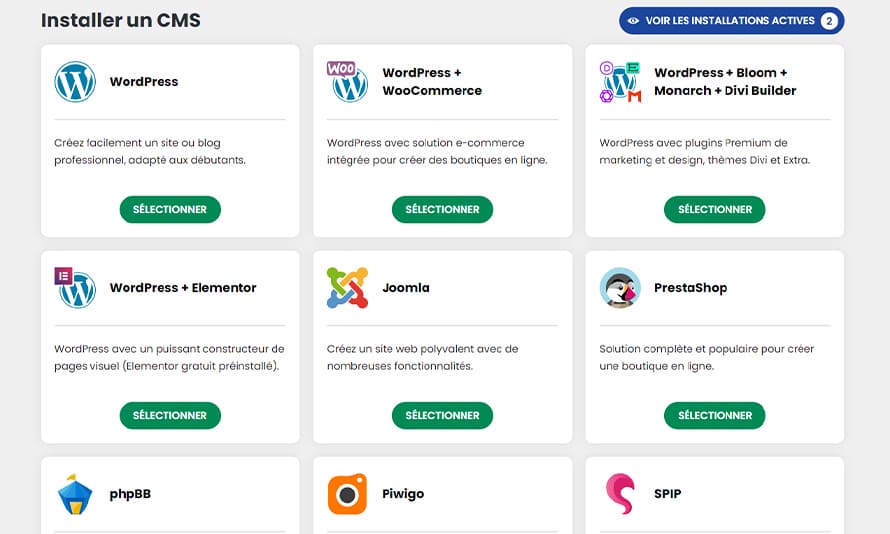Click the Piwigo camera logo icon
890x534 pixels.
pyautogui.click(x=347, y=494)
